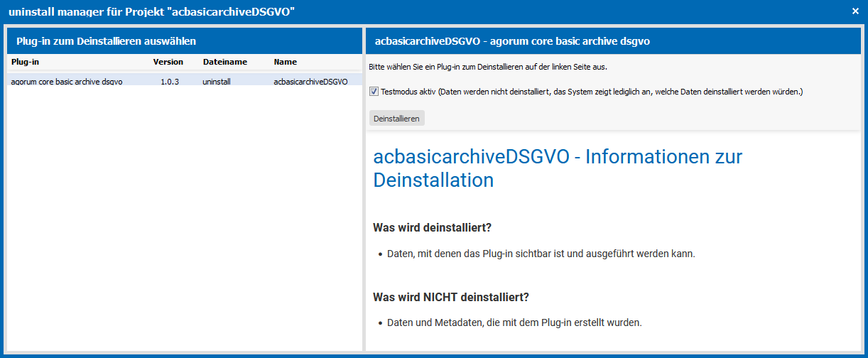Sort by the Name column header
Screen dimensions: 868x358
point(286,62)
